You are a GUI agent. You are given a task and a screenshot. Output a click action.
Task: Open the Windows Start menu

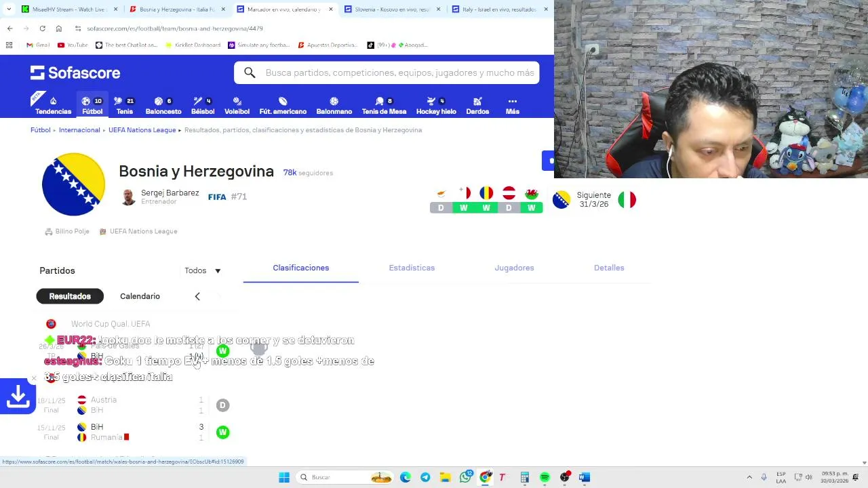pyautogui.click(x=284, y=477)
